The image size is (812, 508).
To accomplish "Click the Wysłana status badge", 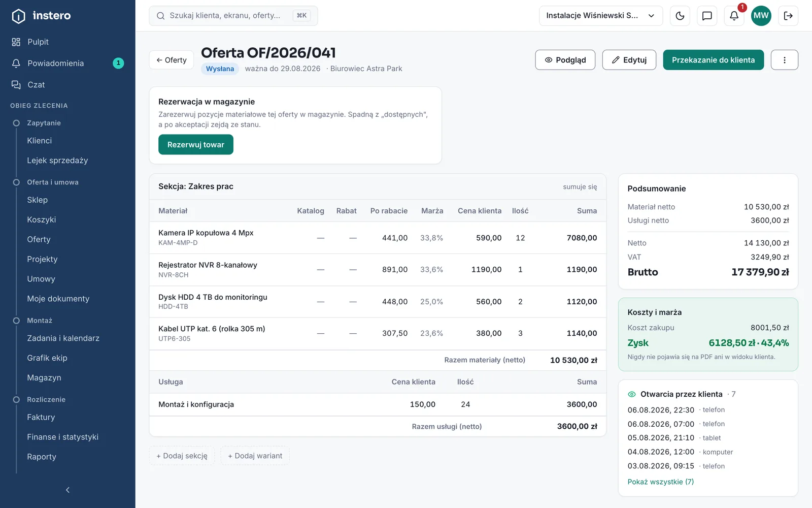I will click(220, 69).
